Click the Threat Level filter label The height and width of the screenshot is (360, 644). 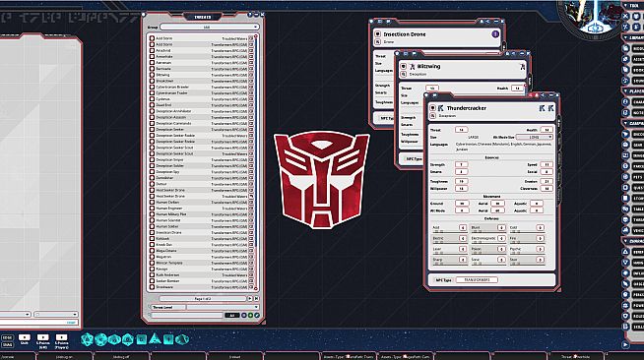[x=167, y=307]
